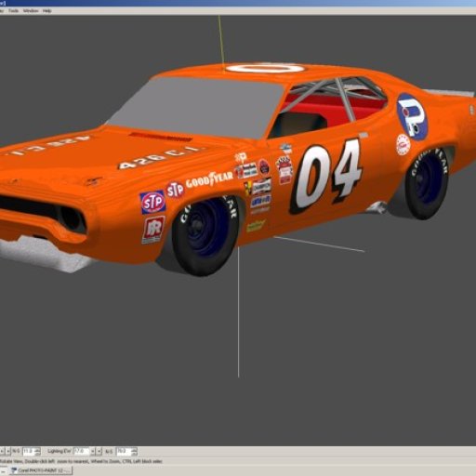Click the right arrow after the Lighting E-W field
The height and width of the screenshot is (476, 476).
[x=99, y=451]
